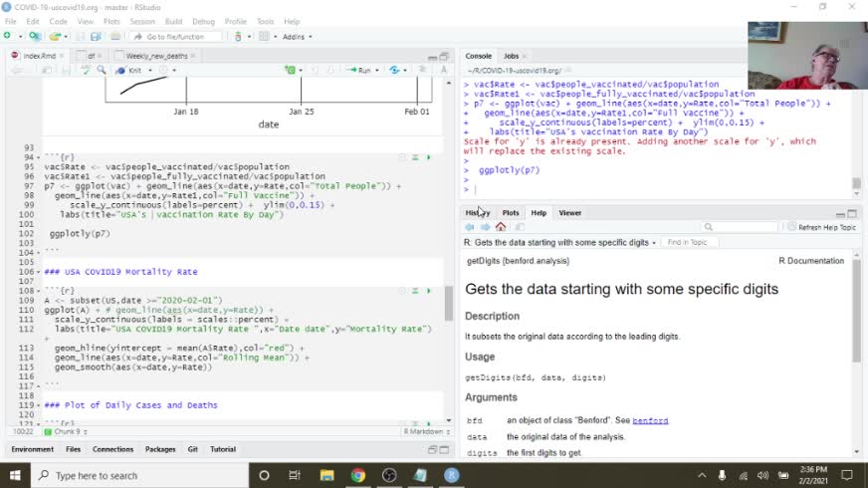Open the Run dropdown arrow
Image resolution: width=868 pixels, height=488 pixels.
pos(377,71)
